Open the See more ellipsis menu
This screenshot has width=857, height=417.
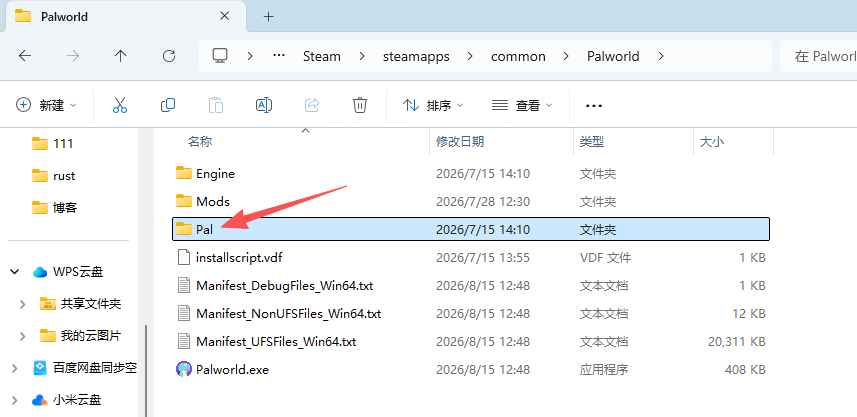(x=594, y=105)
